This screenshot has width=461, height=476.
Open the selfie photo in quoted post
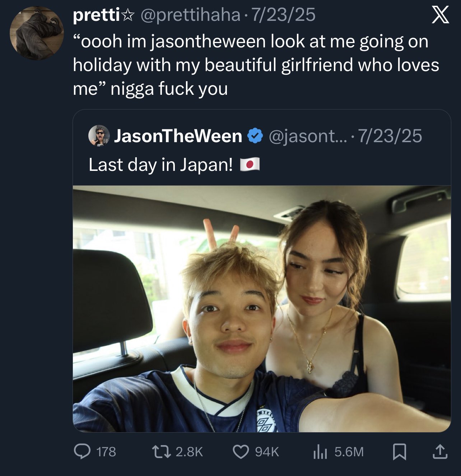(262, 309)
